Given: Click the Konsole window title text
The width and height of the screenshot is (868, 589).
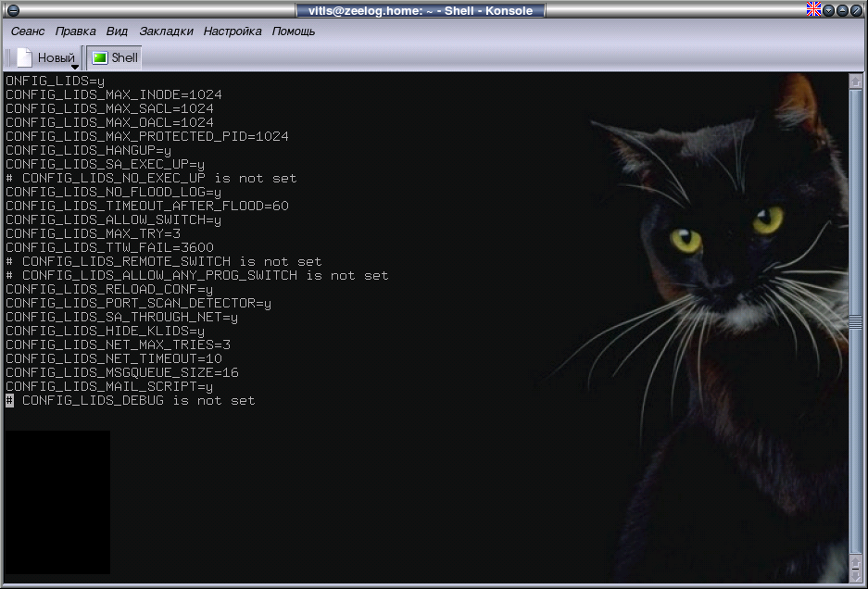Looking at the screenshot, I should 421,10.
